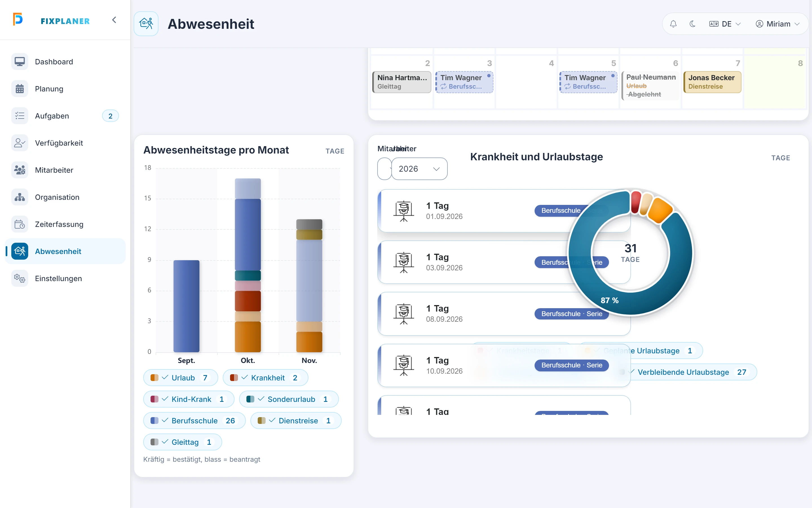Collapse the sidebar with the chevron arrow
The width and height of the screenshot is (812, 508).
[114, 20]
